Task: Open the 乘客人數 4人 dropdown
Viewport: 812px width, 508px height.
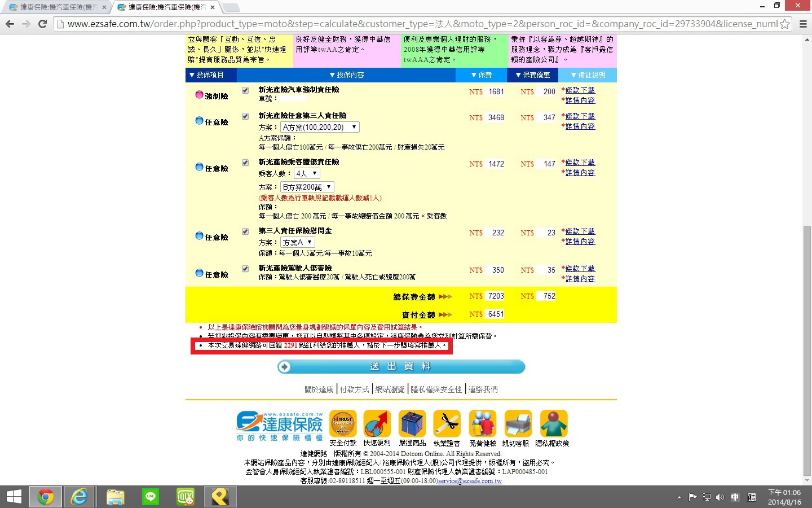Action: [x=307, y=173]
